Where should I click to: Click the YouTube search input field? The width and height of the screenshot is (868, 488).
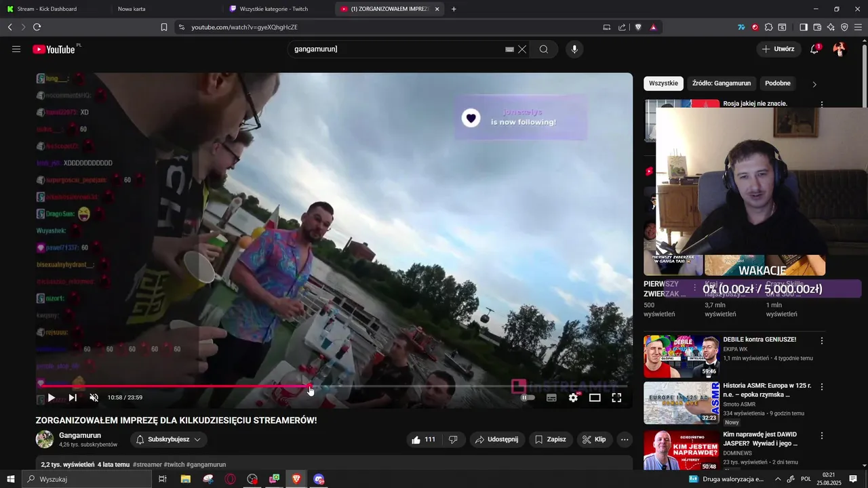tap(397, 49)
